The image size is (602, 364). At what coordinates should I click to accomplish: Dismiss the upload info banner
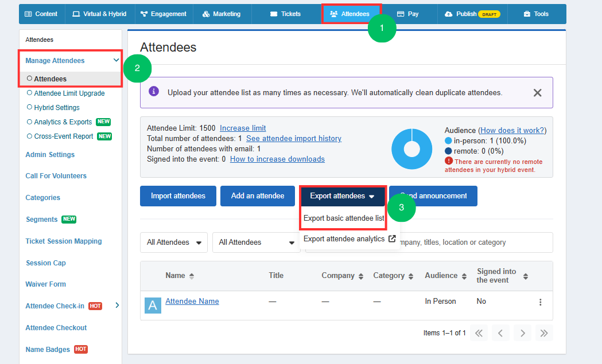[538, 92]
